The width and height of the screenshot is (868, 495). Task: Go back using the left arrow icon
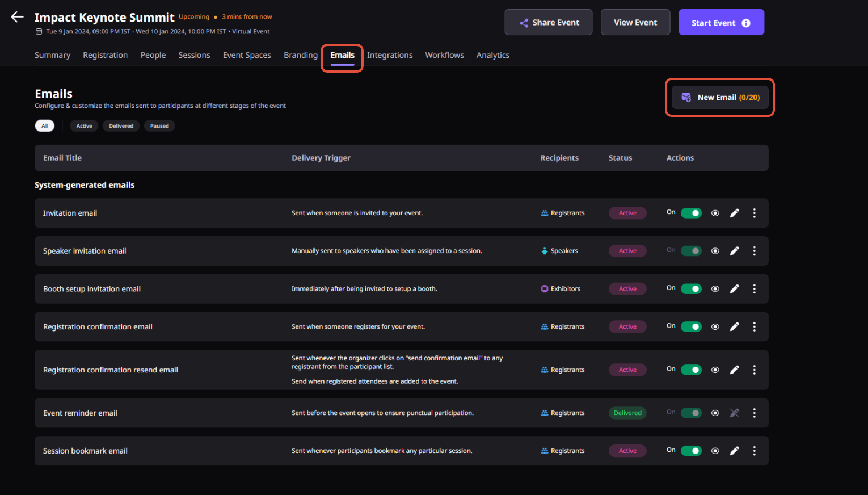click(17, 17)
